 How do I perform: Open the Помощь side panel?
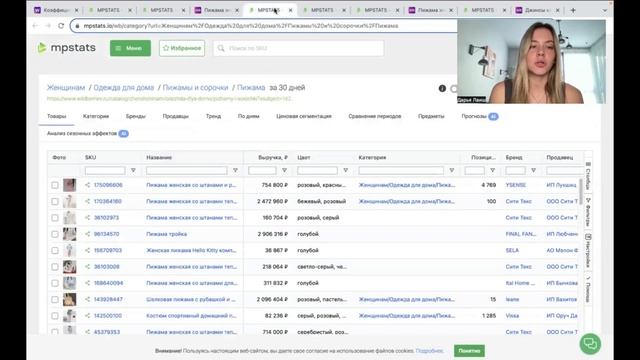pos(588,289)
